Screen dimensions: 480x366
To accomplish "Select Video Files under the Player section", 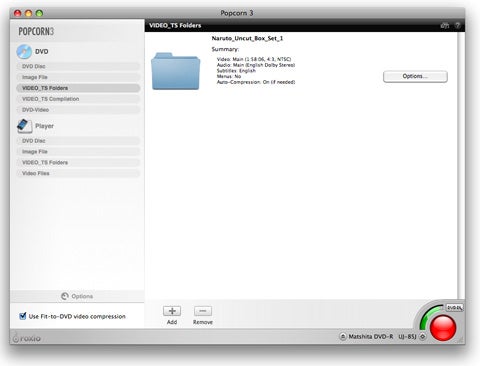I will click(78, 173).
